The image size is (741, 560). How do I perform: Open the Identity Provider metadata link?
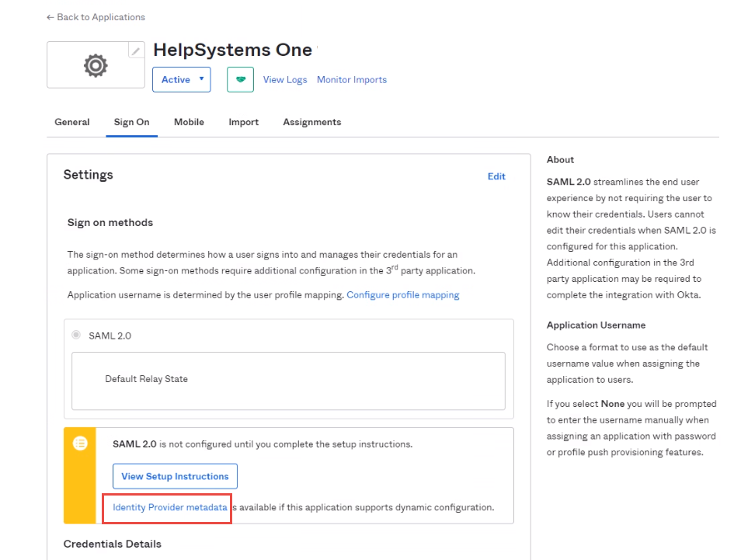pos(170,507)
